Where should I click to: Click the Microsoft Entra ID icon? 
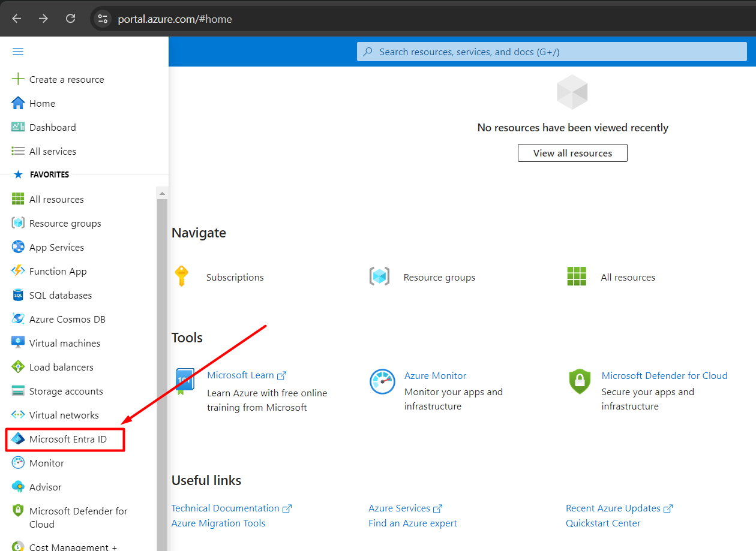[18, 439]
